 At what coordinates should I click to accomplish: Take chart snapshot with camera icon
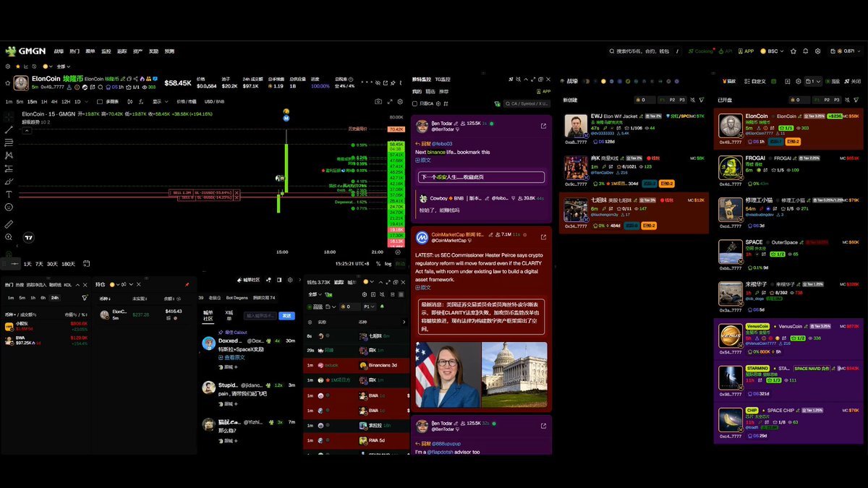[x=378, y=101]
